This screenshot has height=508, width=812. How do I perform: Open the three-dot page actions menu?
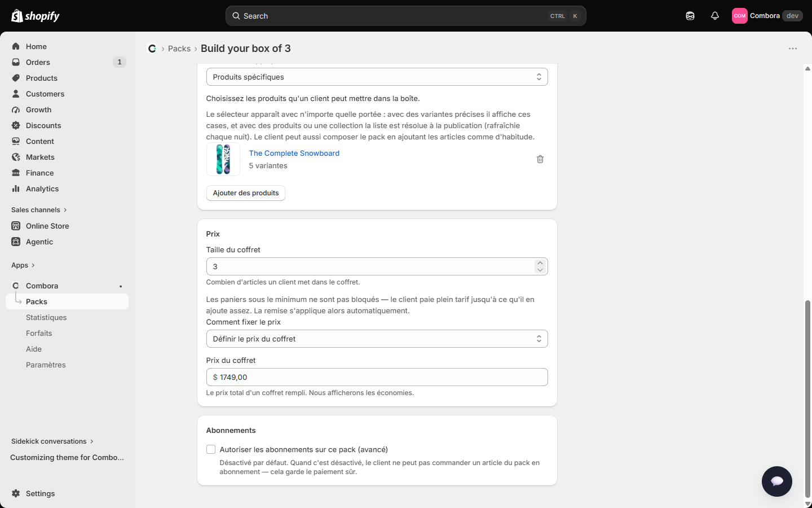(x=792, y=49)
